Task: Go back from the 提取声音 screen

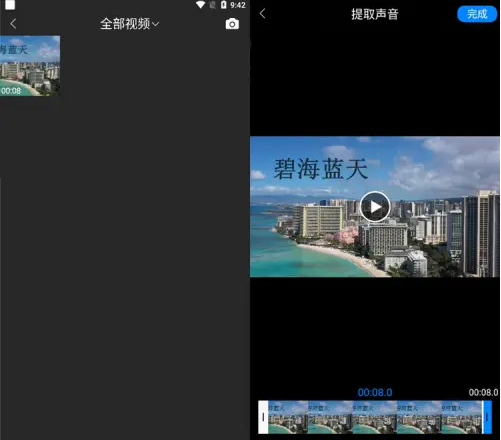Action: pyautogui.click(x=263, y=14)
